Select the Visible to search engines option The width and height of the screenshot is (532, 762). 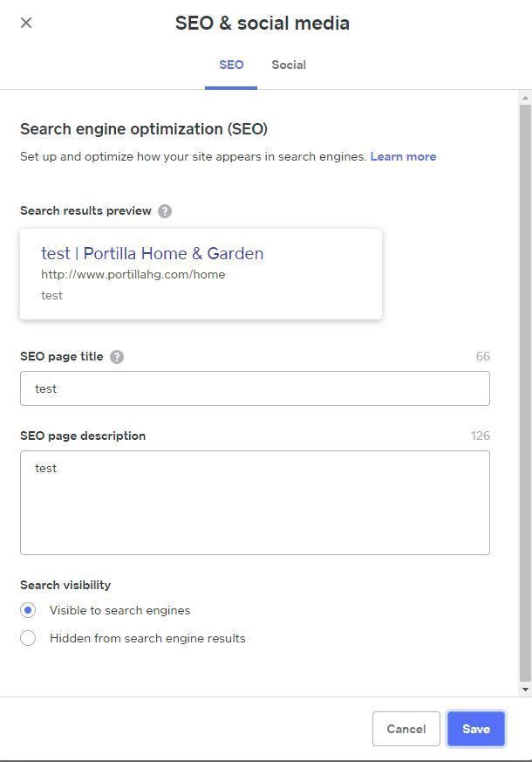[27, 610]
